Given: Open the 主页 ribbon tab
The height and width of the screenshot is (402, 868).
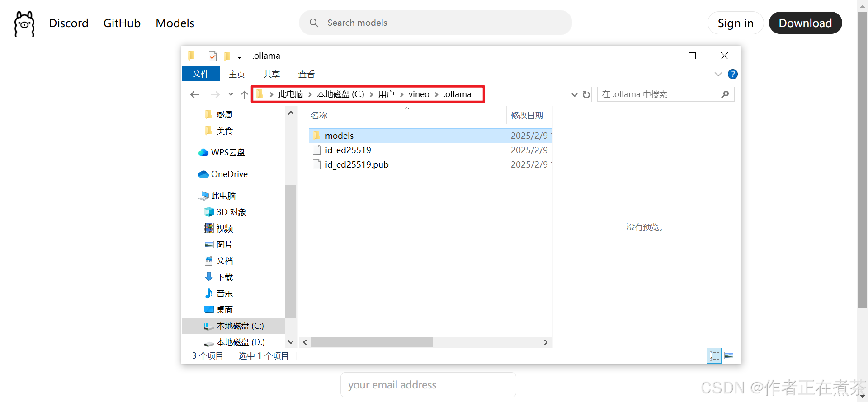Looking at the screenshot, I should click(237, 74).
